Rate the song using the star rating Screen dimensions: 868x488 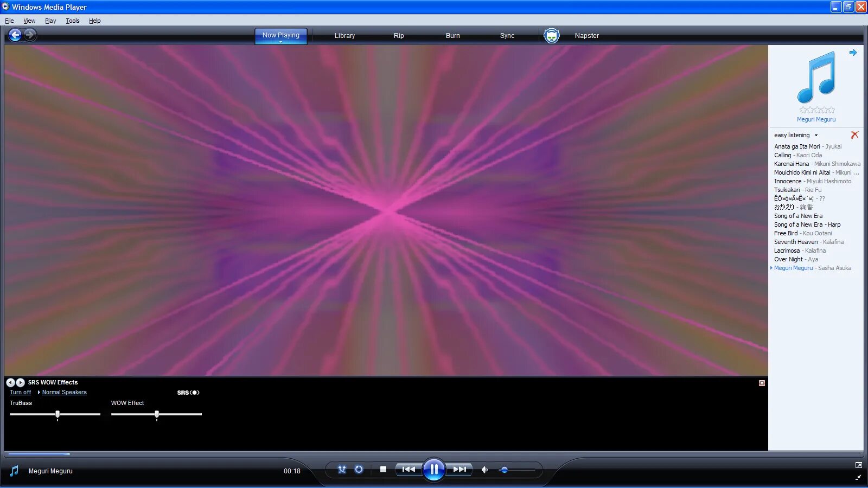point(817,110)
